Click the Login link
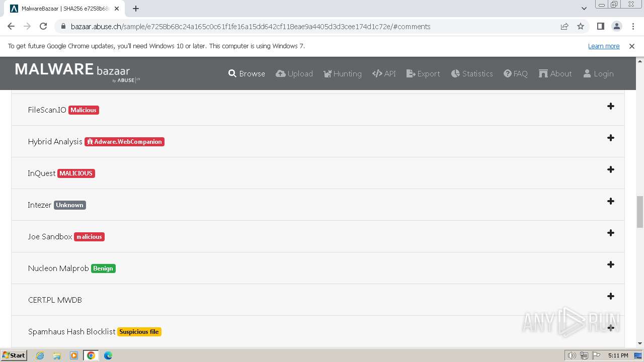The image size is (644, 362). click(x=598, y=73)
